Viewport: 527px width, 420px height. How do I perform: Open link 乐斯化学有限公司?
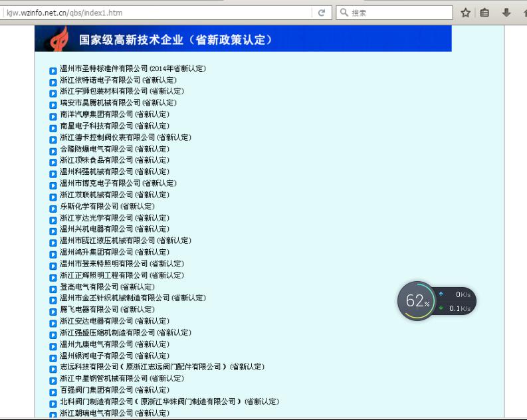pos(107,206)
